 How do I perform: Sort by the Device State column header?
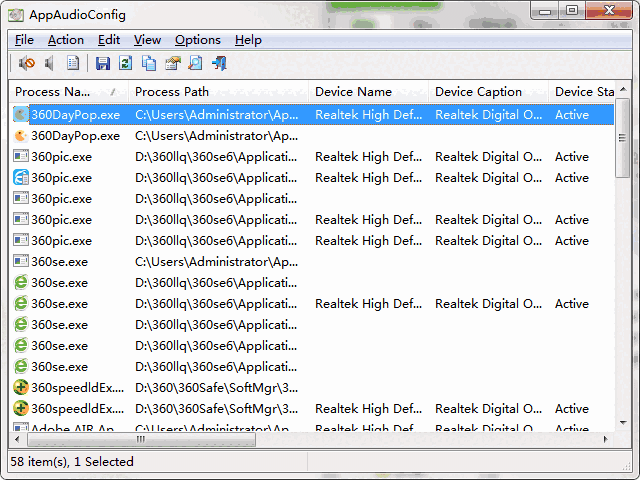(582, 92)
